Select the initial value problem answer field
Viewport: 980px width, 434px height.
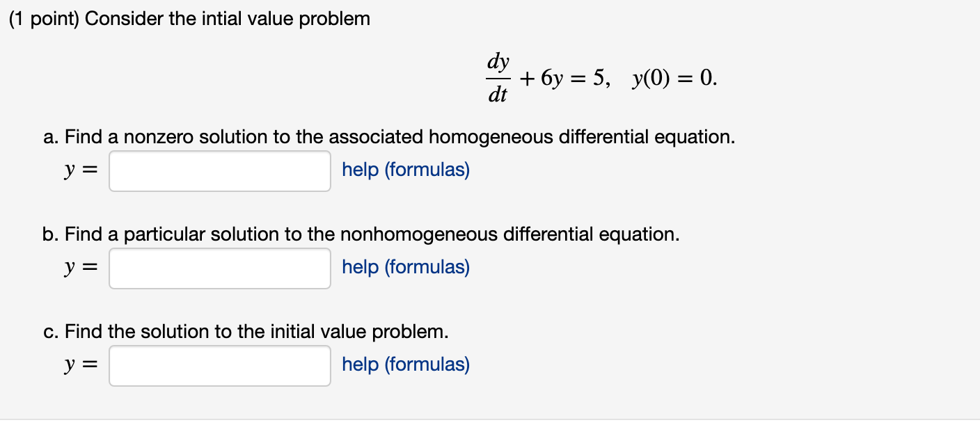click(219, 365)
